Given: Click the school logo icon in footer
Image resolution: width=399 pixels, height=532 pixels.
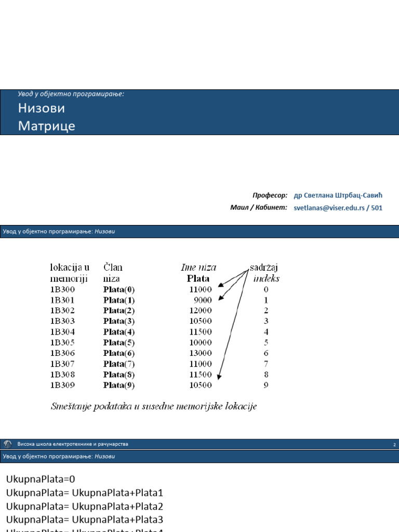Looking at the screenshot, I should (x=7, y=444).
